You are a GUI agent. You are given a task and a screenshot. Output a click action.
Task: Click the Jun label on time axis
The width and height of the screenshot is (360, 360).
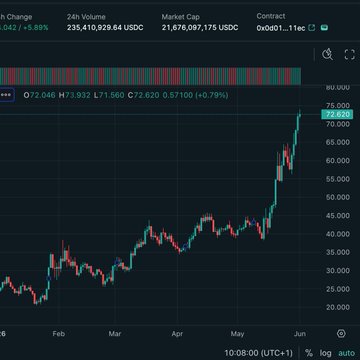pos(300,334)
